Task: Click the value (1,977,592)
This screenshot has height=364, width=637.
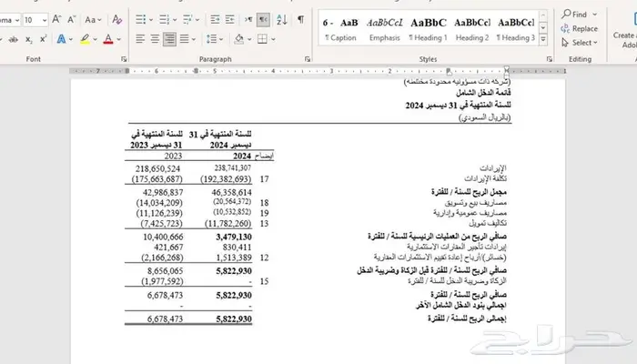Action: click(x=162, y=281)
